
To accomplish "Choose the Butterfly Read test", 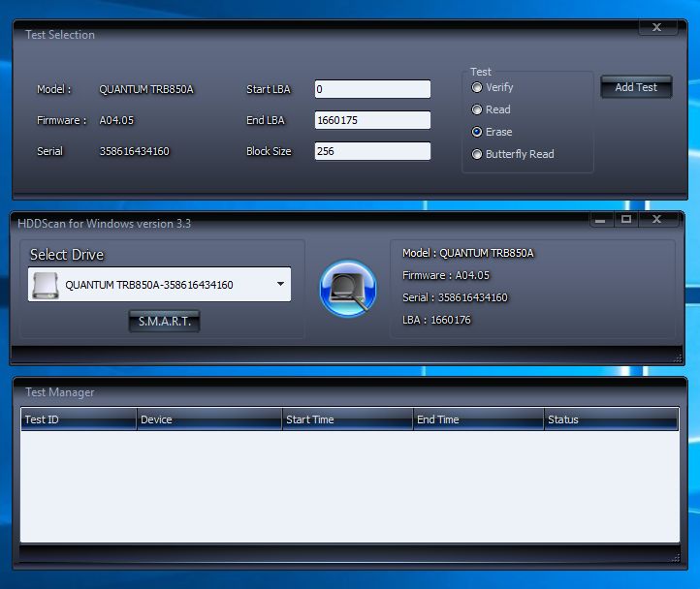I will (477, 154).
